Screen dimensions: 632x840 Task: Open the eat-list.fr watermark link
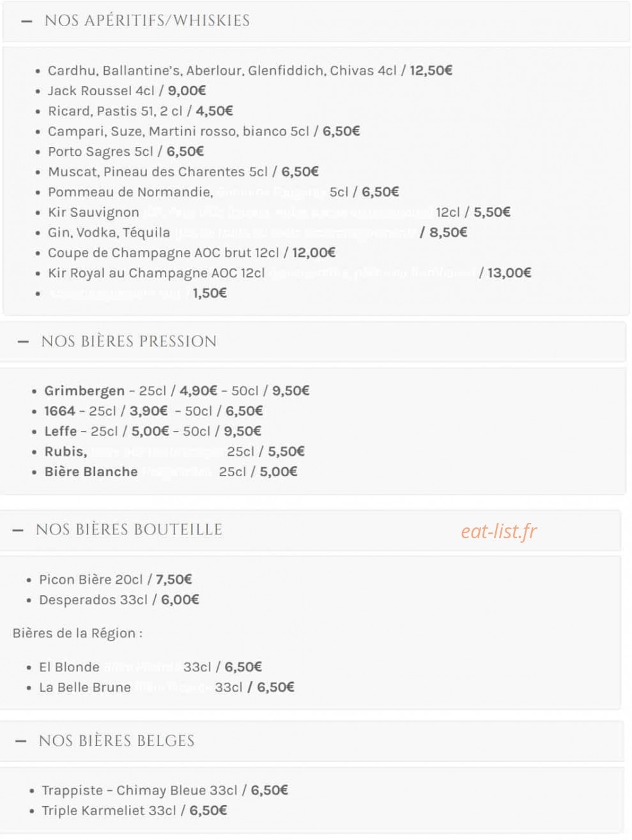tap(499, 531)
